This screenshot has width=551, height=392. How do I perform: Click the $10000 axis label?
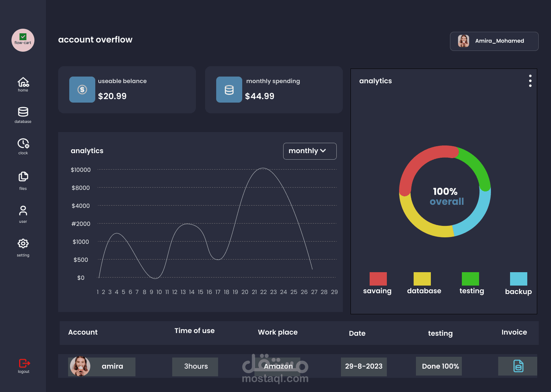[81, 170]
